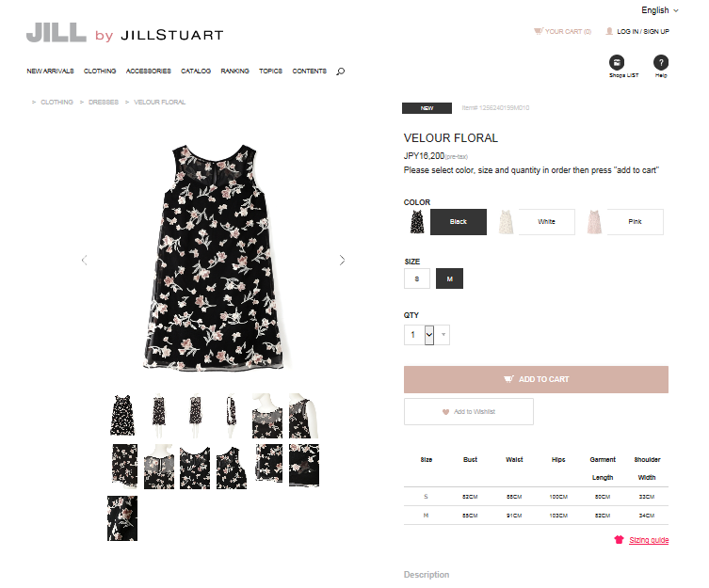The image size is (709, 588).
Task: Select size S option
Action: tap(416, 278)
